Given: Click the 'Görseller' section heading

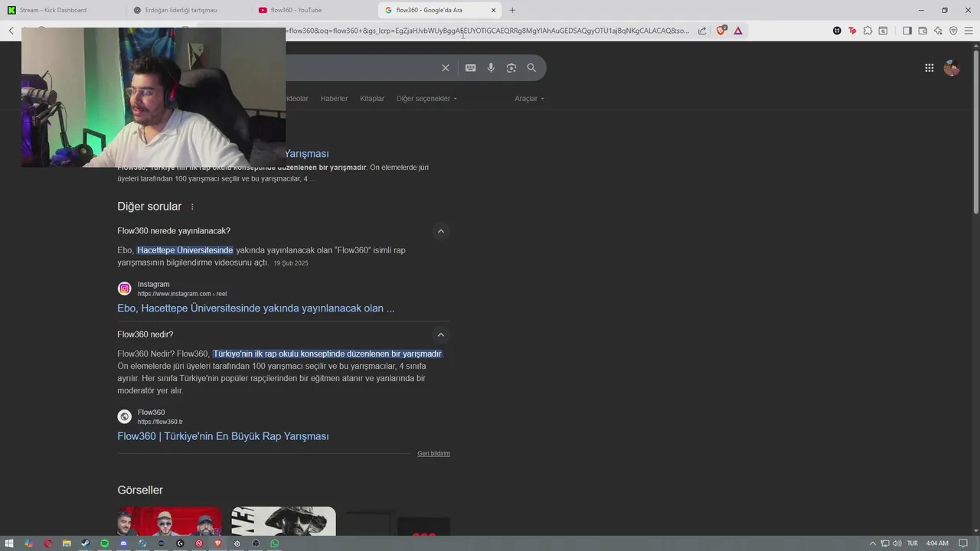Looking at the screenshot, I should click(x=140, y=491).
